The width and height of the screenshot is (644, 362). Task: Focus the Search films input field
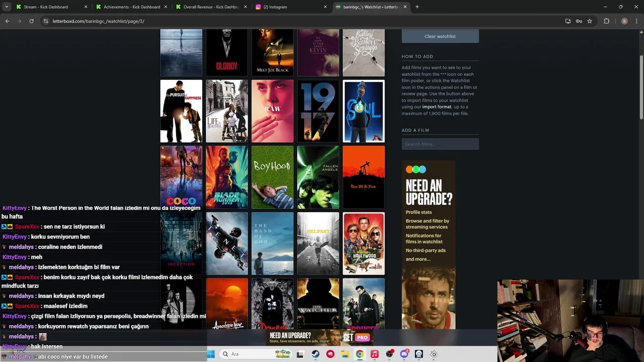[440, 144]
